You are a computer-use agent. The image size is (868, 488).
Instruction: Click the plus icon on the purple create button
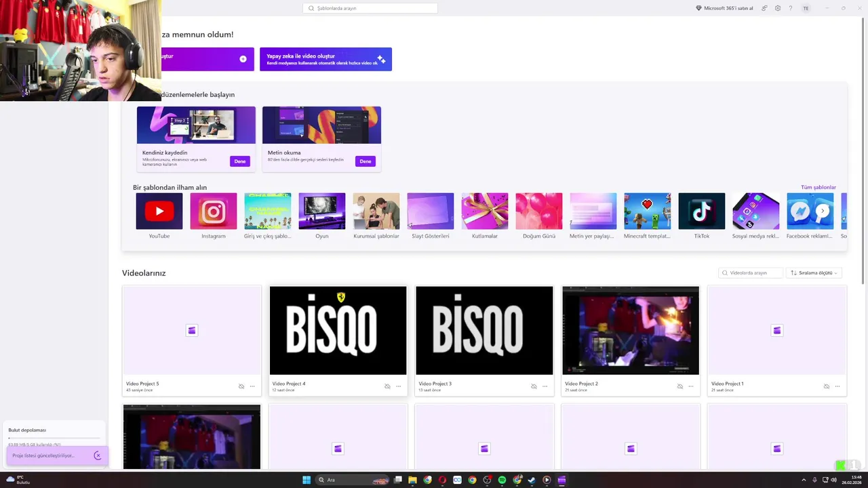(x=243, y=59)
